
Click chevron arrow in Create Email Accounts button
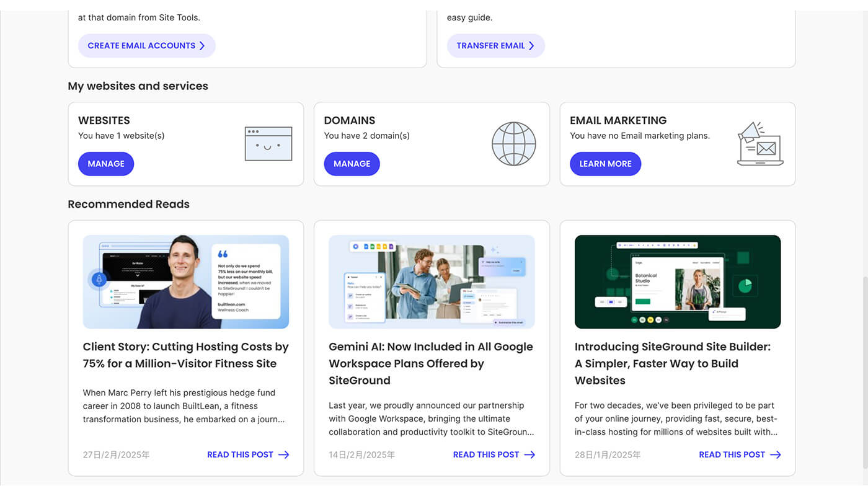[202, 46]
